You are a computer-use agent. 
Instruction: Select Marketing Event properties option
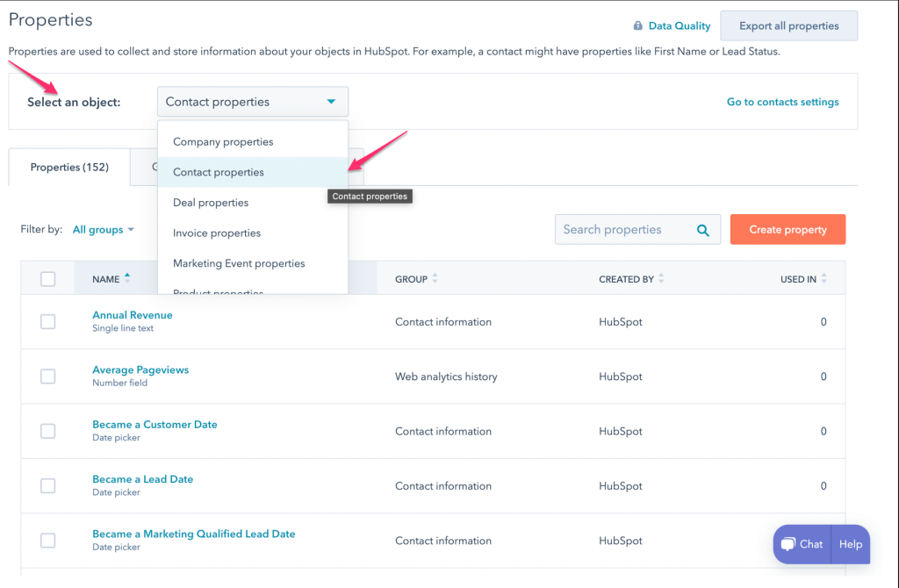(x=253, y=263)
